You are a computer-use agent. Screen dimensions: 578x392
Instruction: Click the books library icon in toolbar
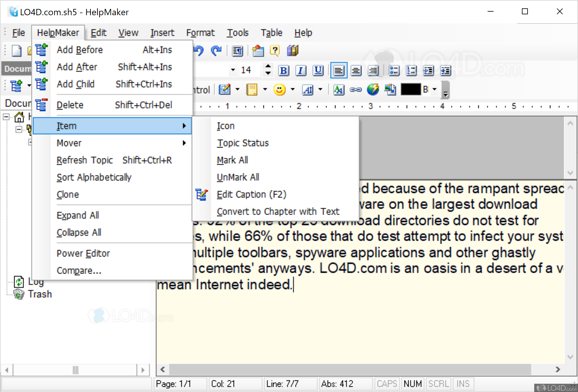click(293, 51)
